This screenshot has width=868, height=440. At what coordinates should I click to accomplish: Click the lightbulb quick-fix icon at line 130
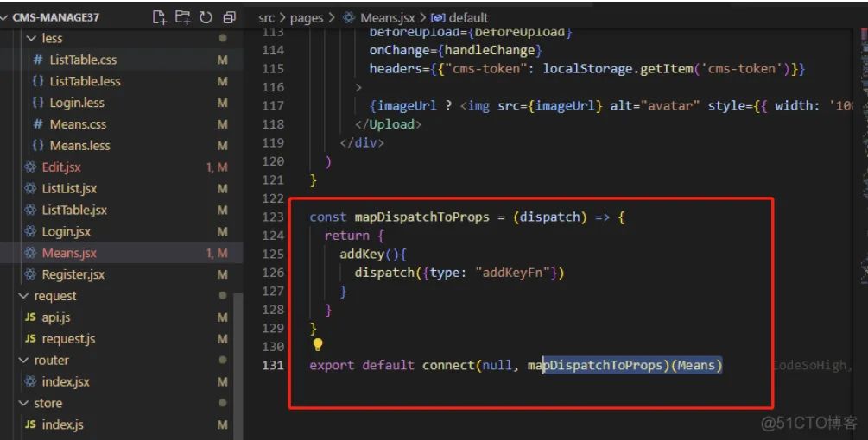point(318,345)
